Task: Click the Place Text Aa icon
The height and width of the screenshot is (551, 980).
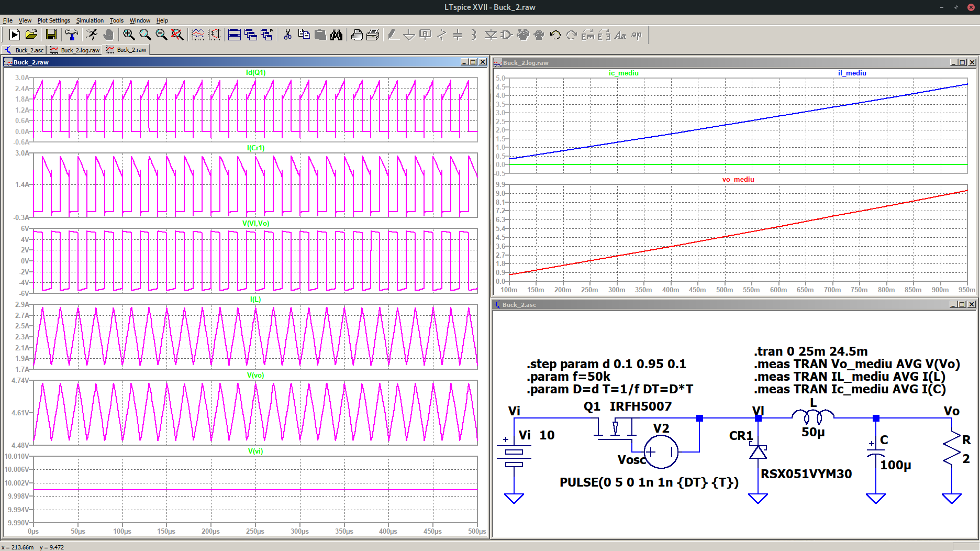Action: pos(620,35)
